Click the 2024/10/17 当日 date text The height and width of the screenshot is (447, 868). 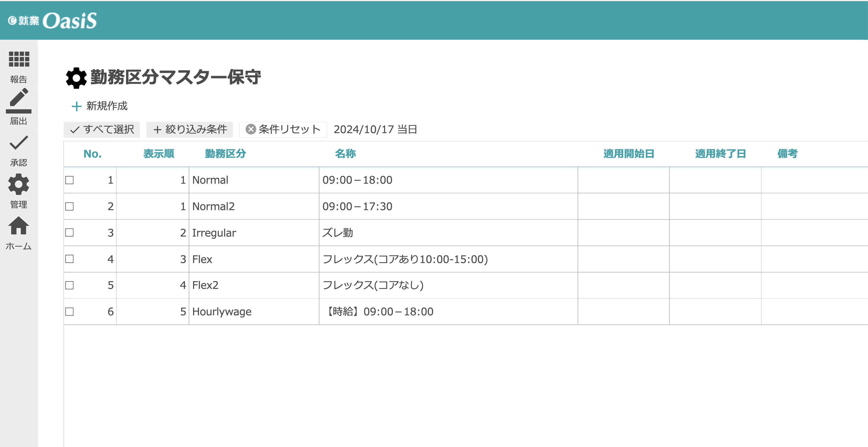tap(375, 130)
